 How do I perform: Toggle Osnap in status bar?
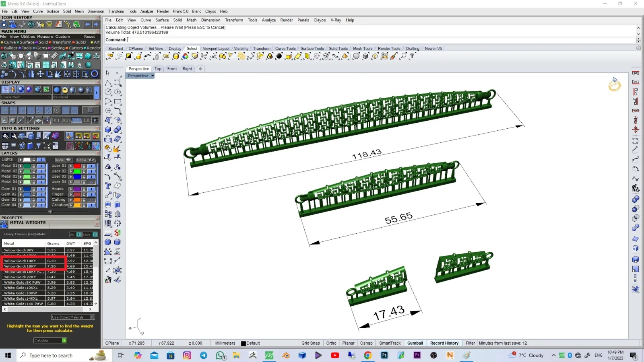coord(366,343)
